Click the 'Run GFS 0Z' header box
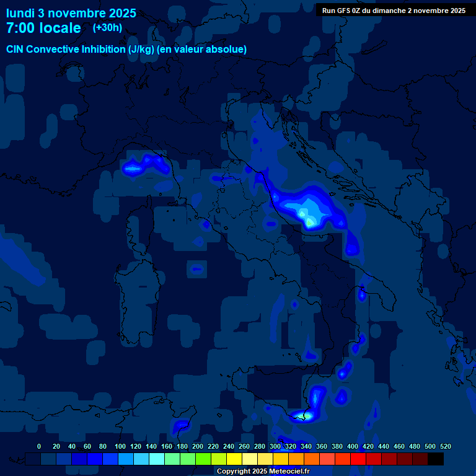 394,11
